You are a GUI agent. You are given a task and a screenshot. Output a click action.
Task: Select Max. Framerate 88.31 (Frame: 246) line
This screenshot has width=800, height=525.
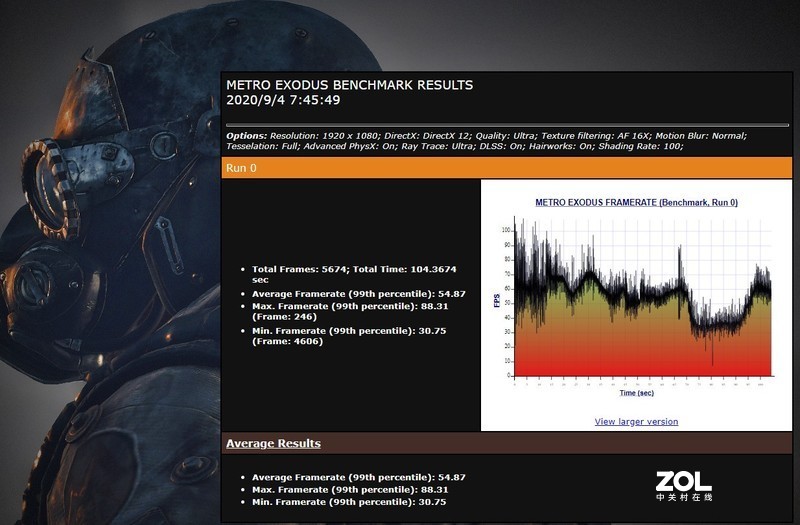click(350, 311)
